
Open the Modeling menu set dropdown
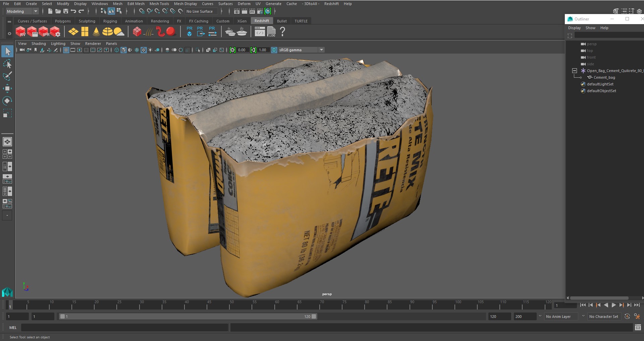(22, 11)
